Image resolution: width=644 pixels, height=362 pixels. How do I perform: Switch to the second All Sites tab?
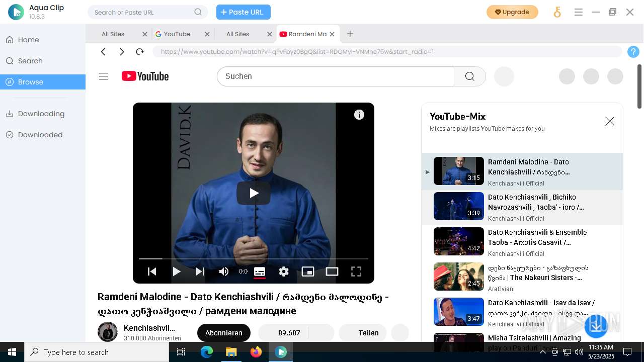(x=238, y=34)
